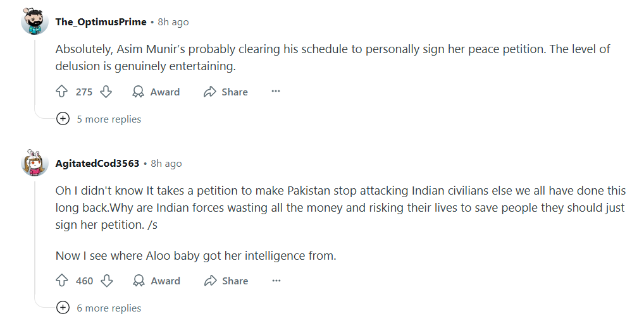Click AgitatedCod3563's avatar image

coord(35,163)
